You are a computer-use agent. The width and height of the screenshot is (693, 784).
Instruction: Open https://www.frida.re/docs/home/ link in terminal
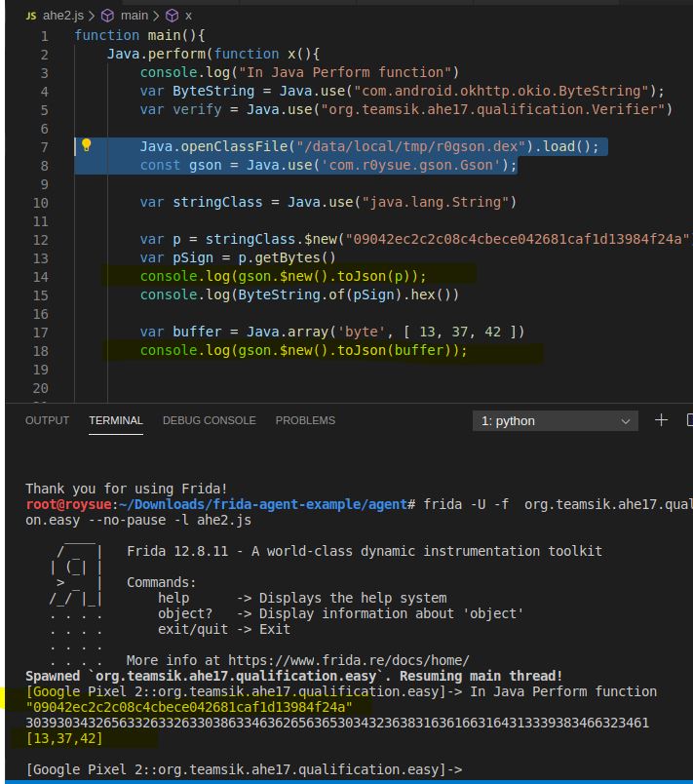pos(349,660)
